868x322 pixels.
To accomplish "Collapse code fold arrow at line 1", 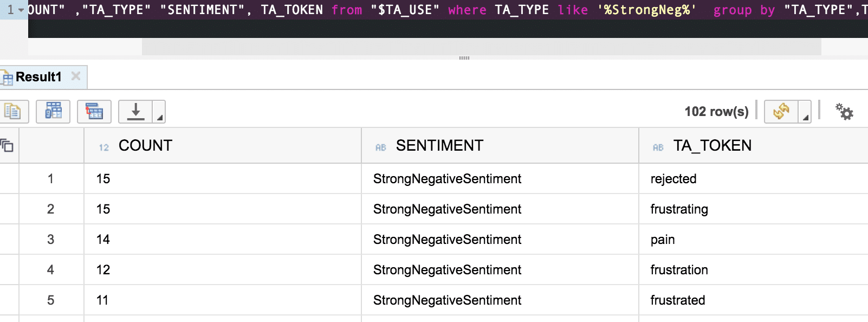I will (21, 10).
